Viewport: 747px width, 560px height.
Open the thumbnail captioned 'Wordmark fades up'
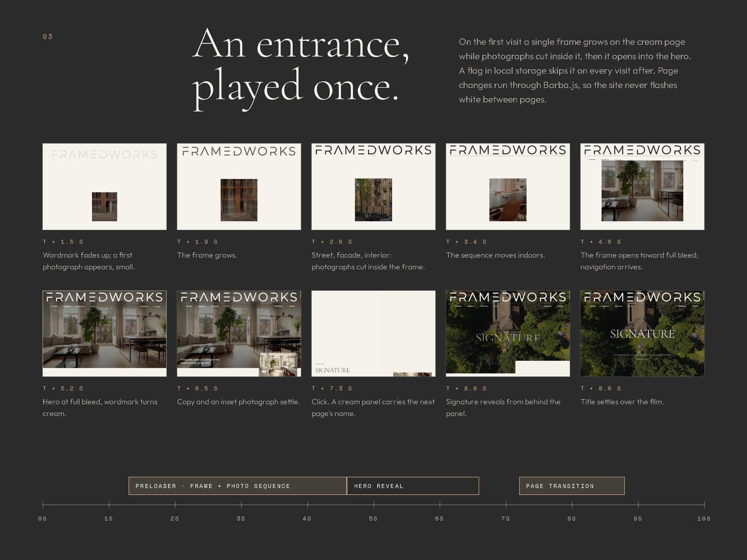[x=105, y=187]
